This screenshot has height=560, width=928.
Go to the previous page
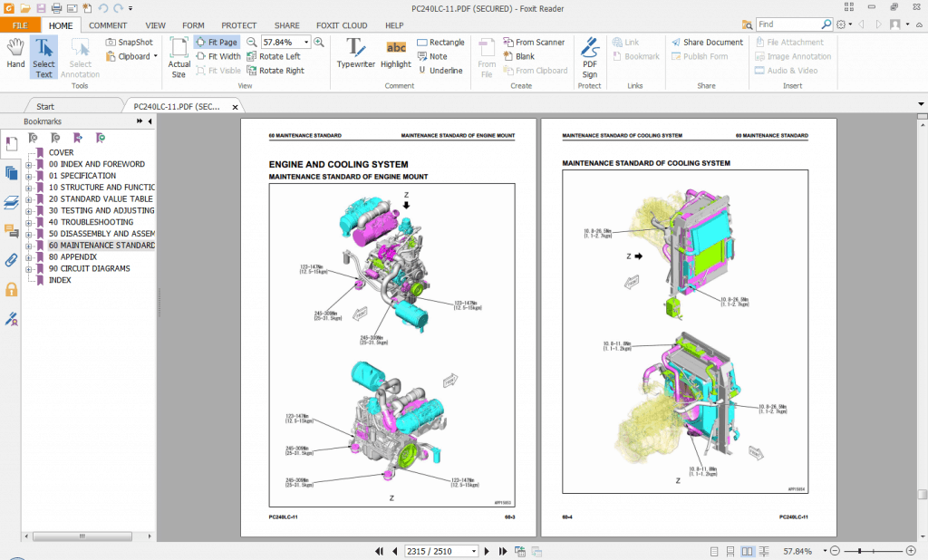(395, 551)
